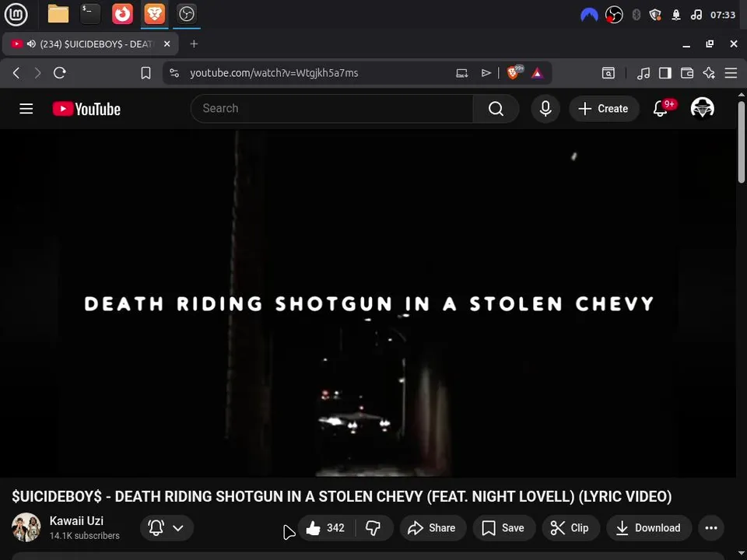Viewport: 747px width, 560px height.
Task: Open the more actions ellipsis menu
Action: click(x=711, y=527)
